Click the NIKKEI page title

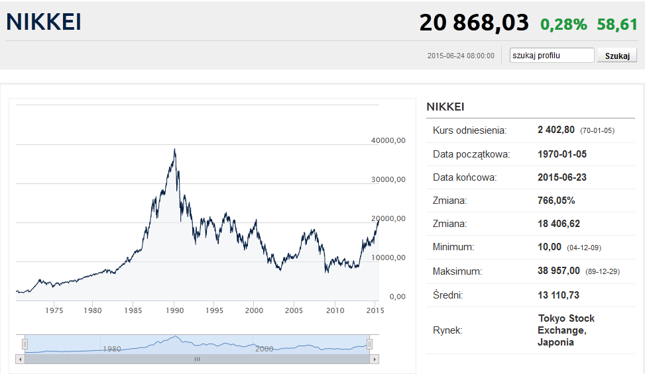click(x=44, y=22)
